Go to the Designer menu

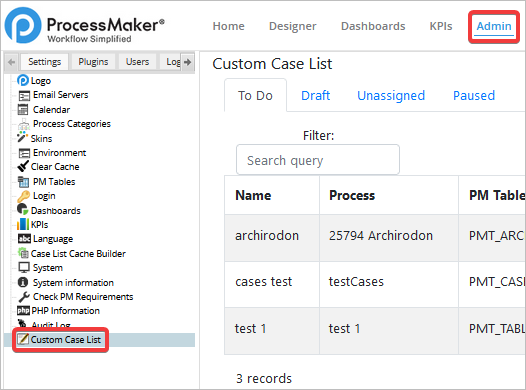293,26
